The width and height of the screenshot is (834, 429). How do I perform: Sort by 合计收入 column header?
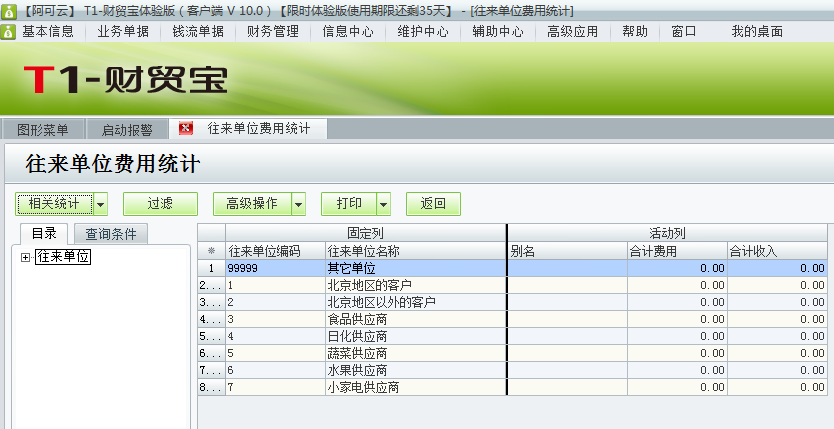(x=777, y=251)
